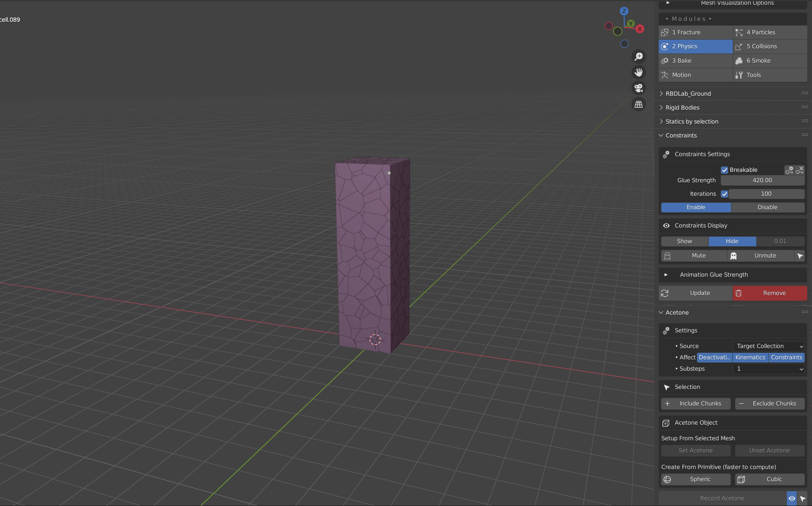Click the Glue Strength value field

coord(762,181)
